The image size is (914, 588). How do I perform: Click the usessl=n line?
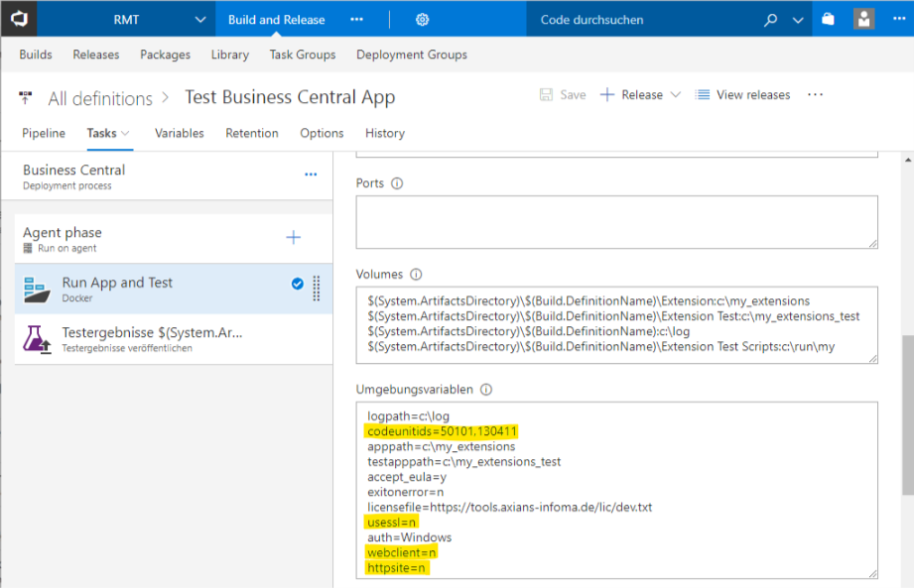pyautogui.click(x=391, y=523)
